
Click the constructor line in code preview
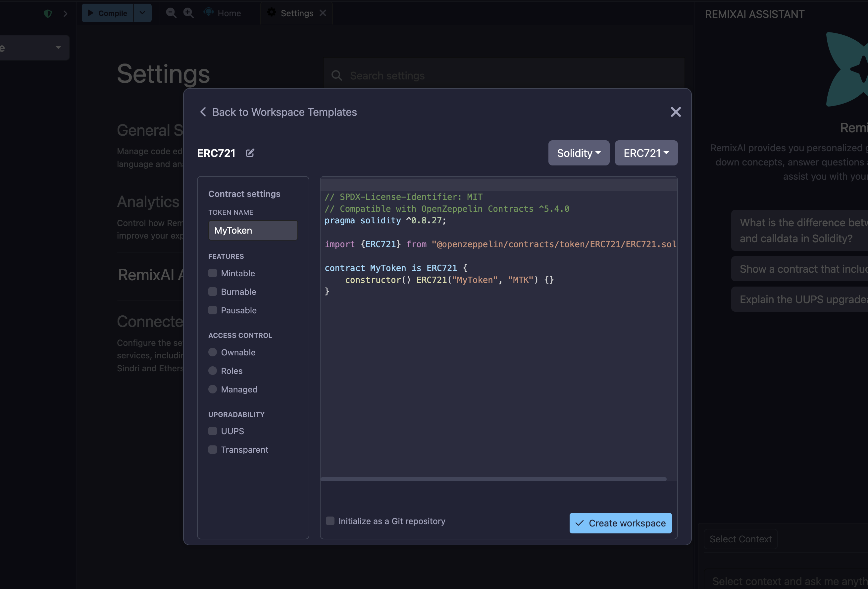click(449, 280)
